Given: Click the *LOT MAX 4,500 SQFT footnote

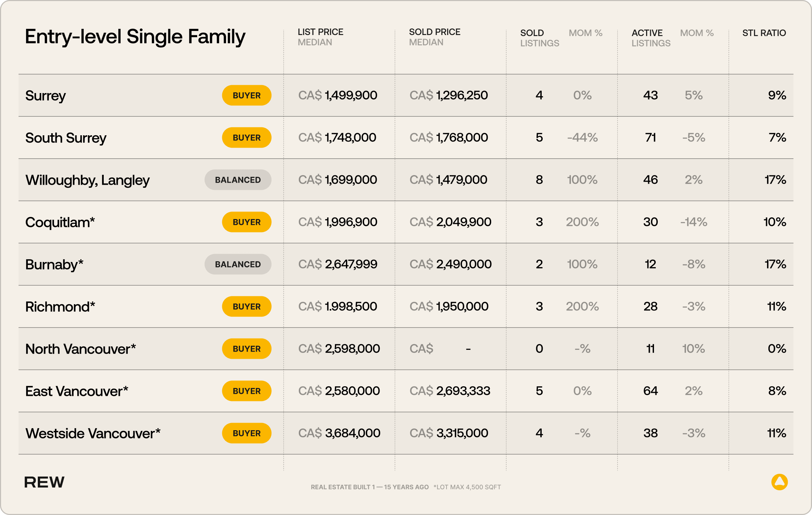Looking at the screenshot, I should pyautogui.click(x=467, y=487).
